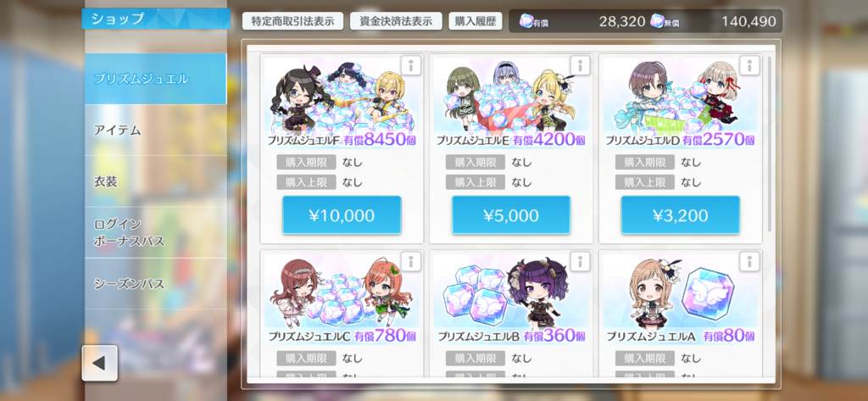This screenshot has width=868, height=401.
Task: Open info for プリズムジュエルE pack
Action: click(580, 65)
